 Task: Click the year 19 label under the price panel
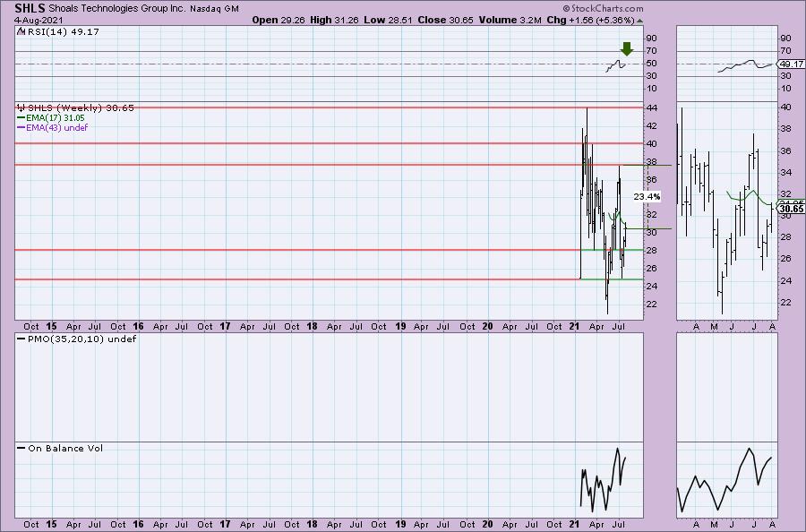[400, 326]
